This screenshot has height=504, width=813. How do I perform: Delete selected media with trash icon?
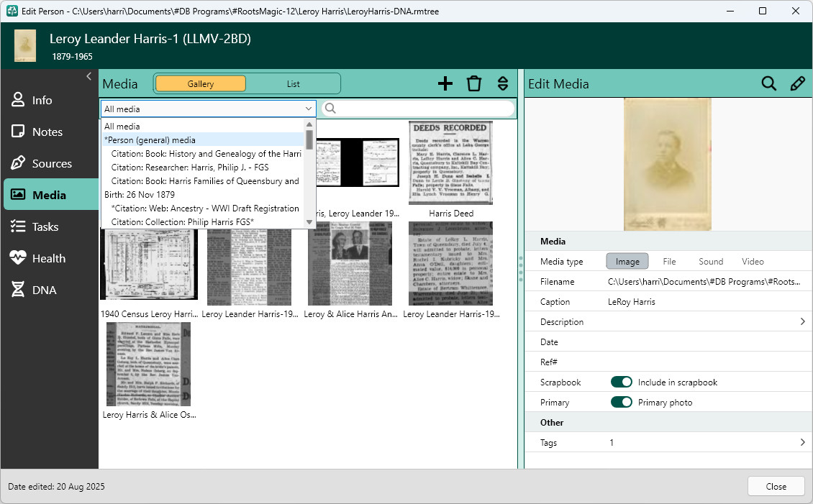point(474,83)
